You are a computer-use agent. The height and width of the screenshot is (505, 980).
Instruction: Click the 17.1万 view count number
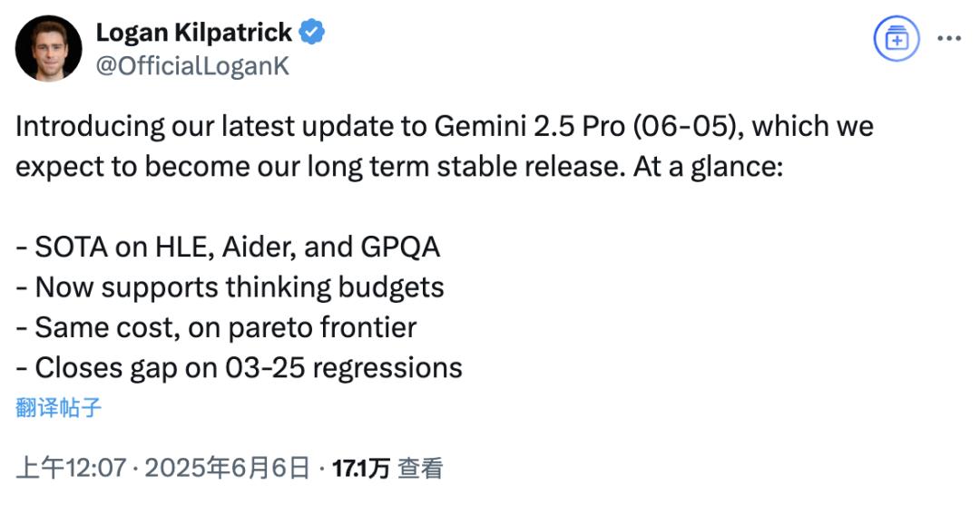[360, 468]
